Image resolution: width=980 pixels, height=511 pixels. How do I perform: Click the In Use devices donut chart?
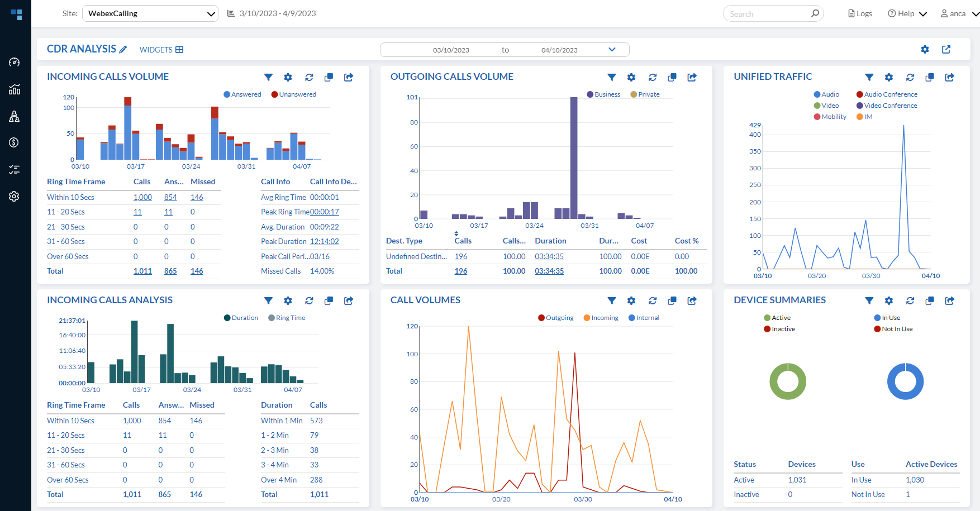pyautogui.click(x=905, y=381)
